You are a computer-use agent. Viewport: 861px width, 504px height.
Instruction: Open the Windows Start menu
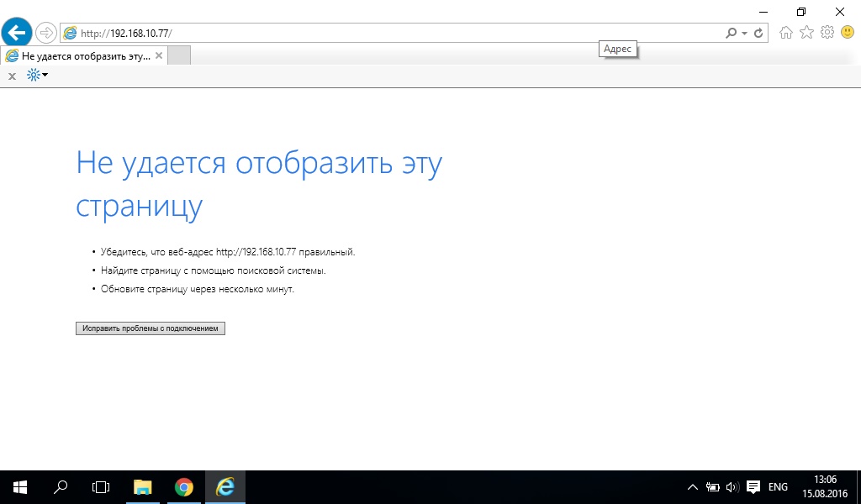[20, 487]
